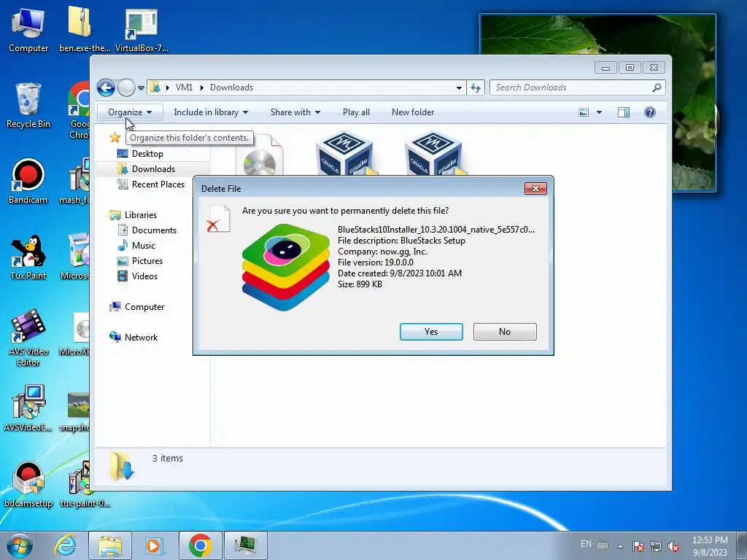Click the EN language indicator
This screenshot has width=747, height=560.
[586, 544]
